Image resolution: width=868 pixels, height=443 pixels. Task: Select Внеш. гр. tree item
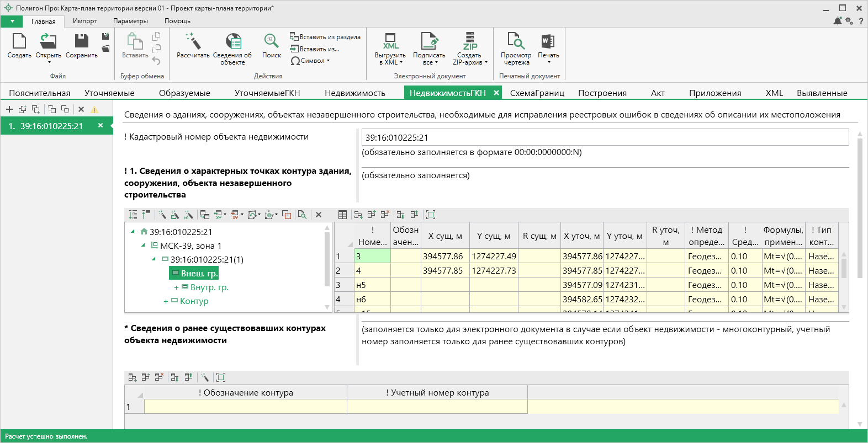pyautogui.click(x=199, y=273)
